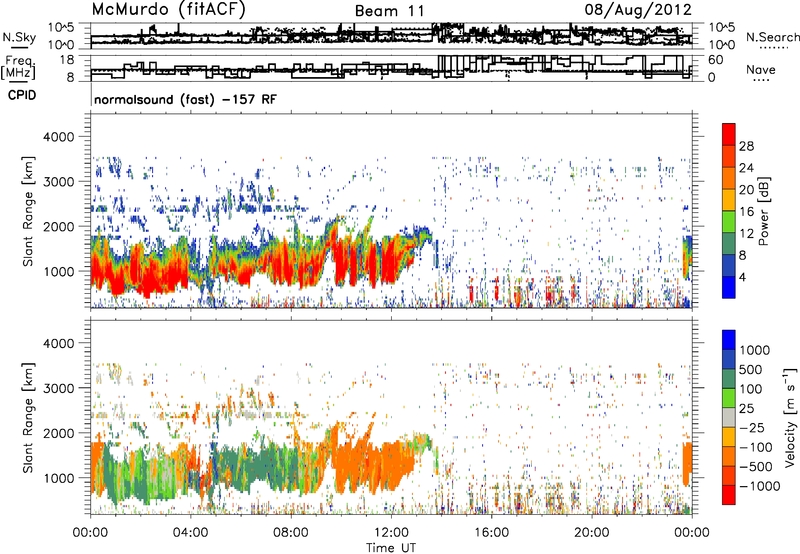Select the Freq. [MHz] axis label
The image size is (800, 554).
19,68
